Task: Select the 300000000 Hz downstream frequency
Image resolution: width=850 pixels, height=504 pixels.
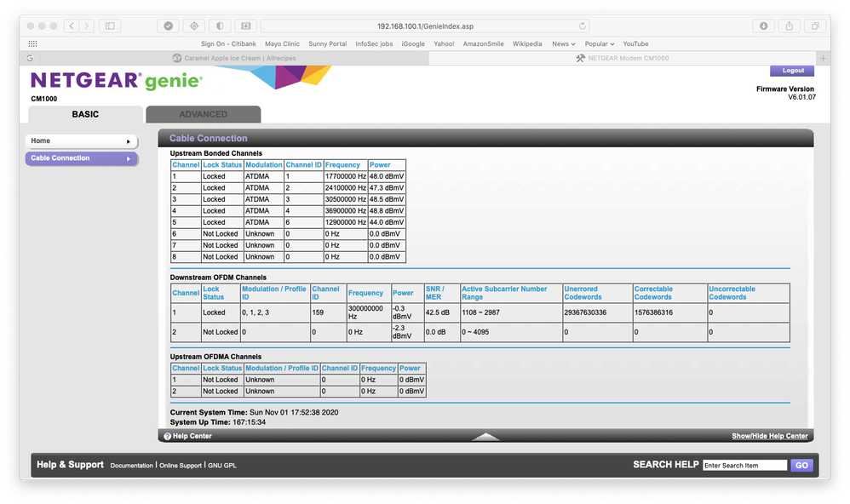Action: pyautogui.click(x=368, y=312)
